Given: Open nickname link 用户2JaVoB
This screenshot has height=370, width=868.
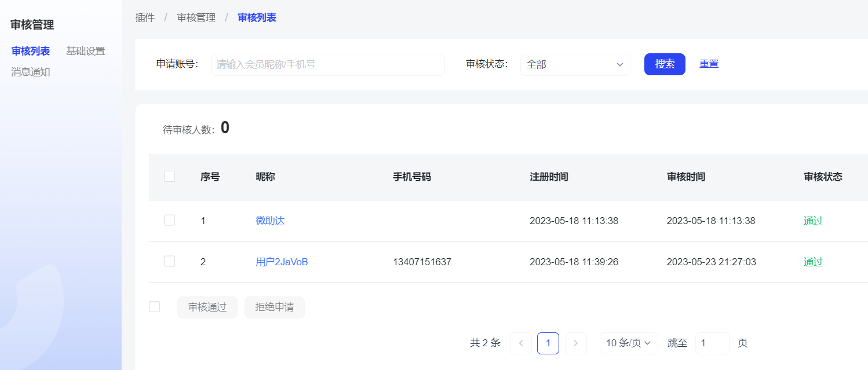Looking at the screenshot, I should 282,262.
